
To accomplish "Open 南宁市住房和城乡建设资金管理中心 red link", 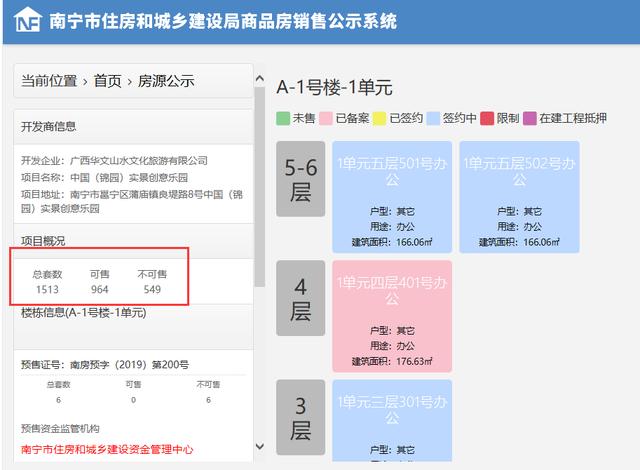I will point(107,449).
